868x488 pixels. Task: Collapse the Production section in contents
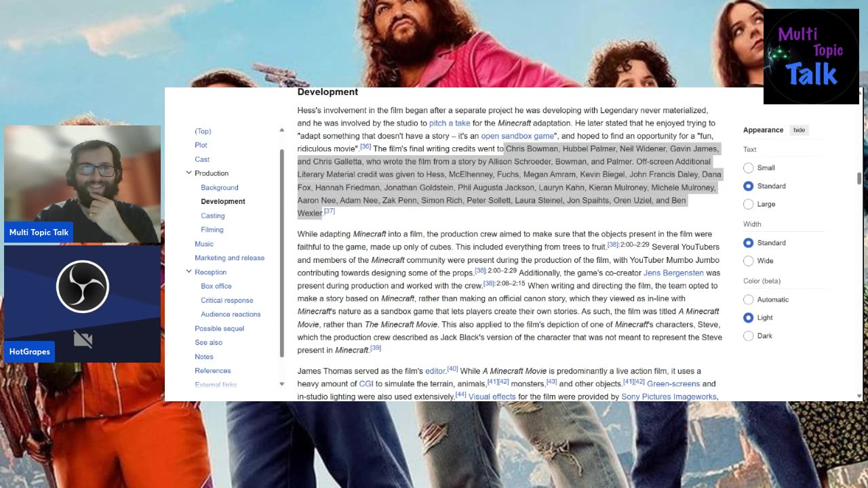[189, 173]
